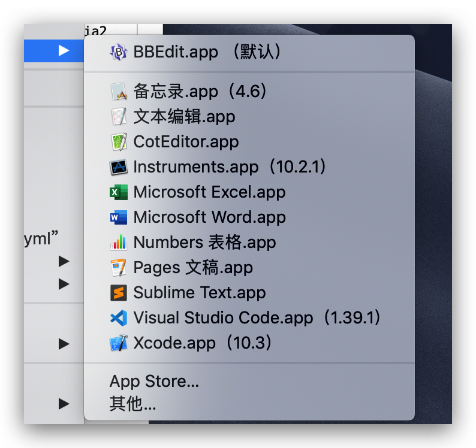Click the BBEdit purple icon
The height and width of the screenshot is (448, 476).
(119, 52)
